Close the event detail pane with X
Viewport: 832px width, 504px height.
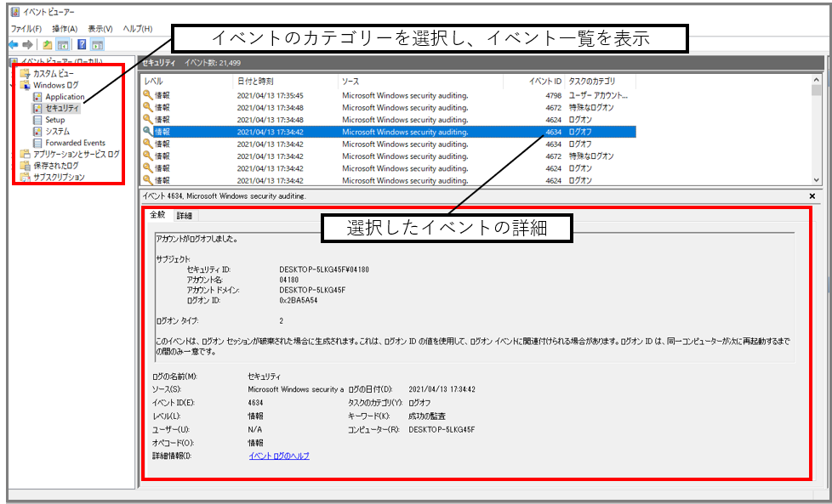tap(812, 196)
